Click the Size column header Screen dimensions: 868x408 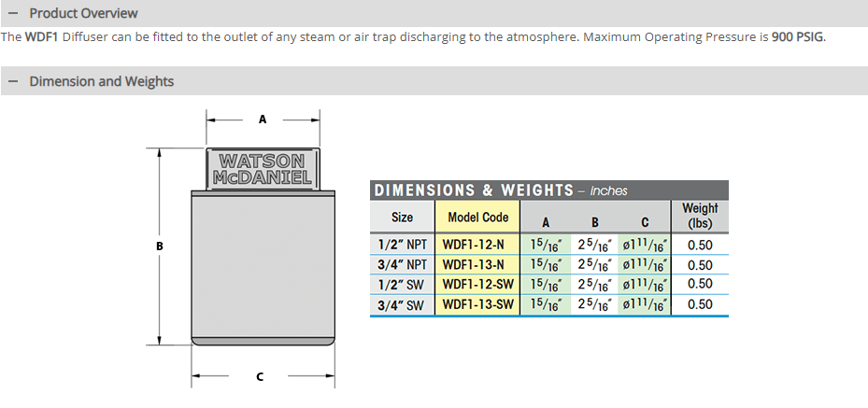tap(402, 218)
